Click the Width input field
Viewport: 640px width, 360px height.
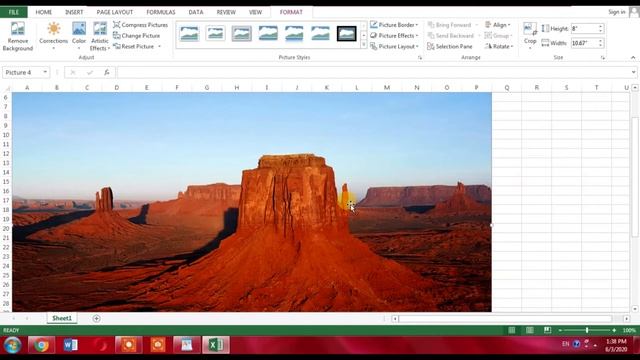584,43
